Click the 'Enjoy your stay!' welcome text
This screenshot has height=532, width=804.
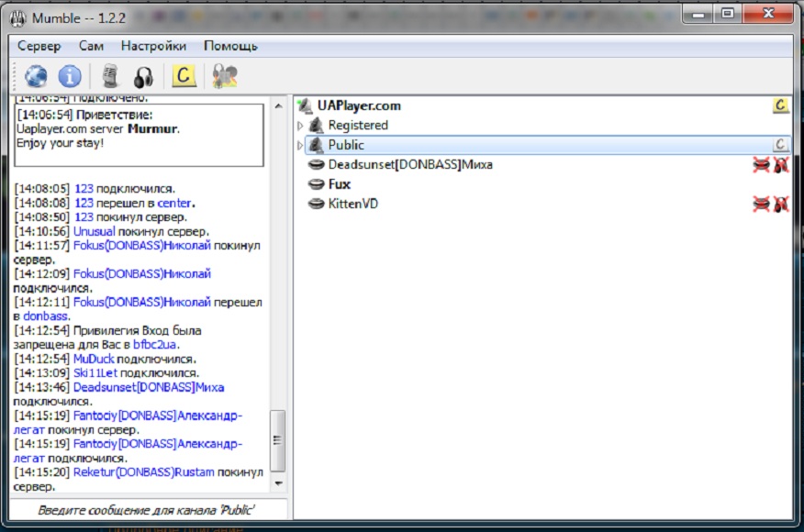(60, 142)
